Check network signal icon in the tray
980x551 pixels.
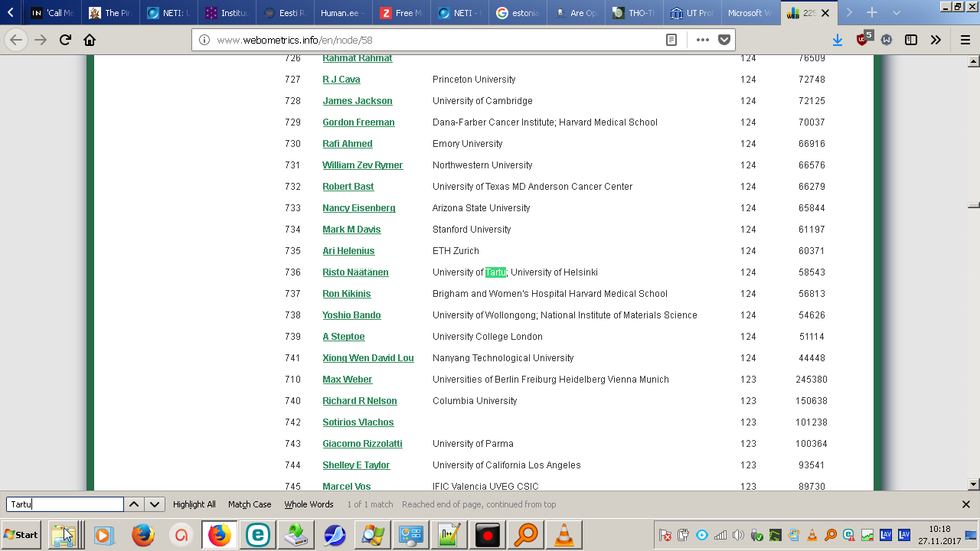click(720, 535)
